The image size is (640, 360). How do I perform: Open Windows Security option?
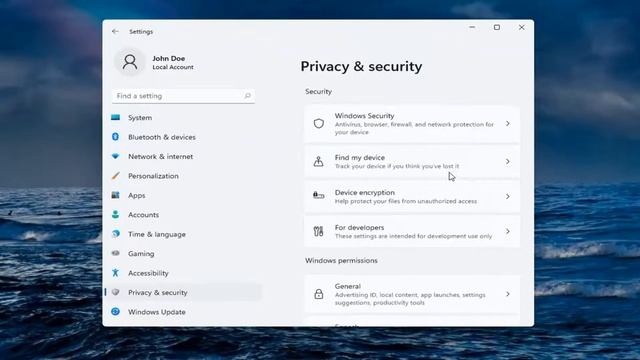[x=412, y=124]
